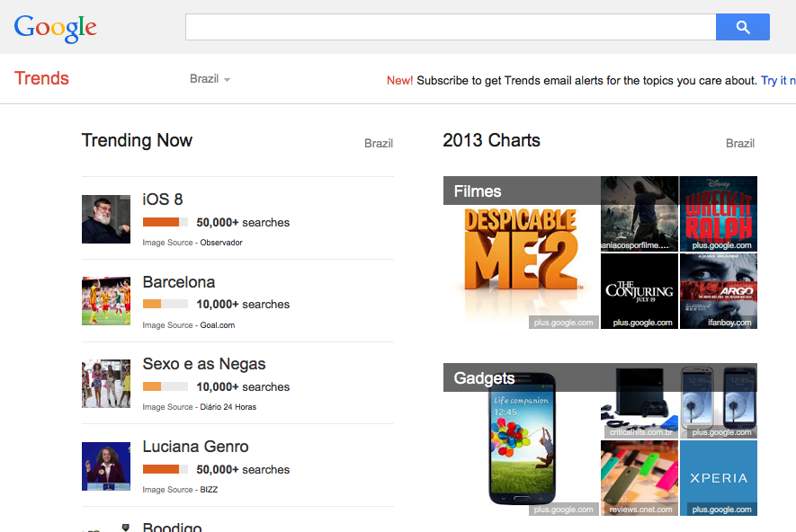
Task: Click the 'Trending Now' heading
Action: point(137,140)
